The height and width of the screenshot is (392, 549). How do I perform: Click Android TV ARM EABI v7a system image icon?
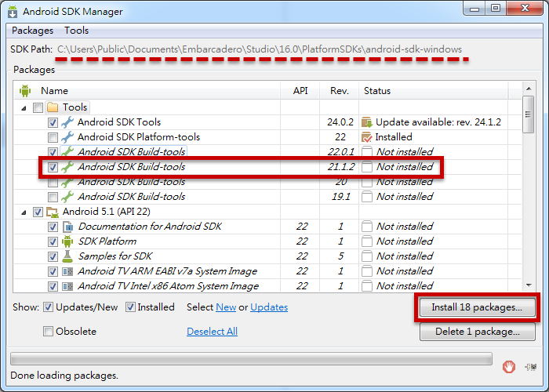[x=67, y=271]
